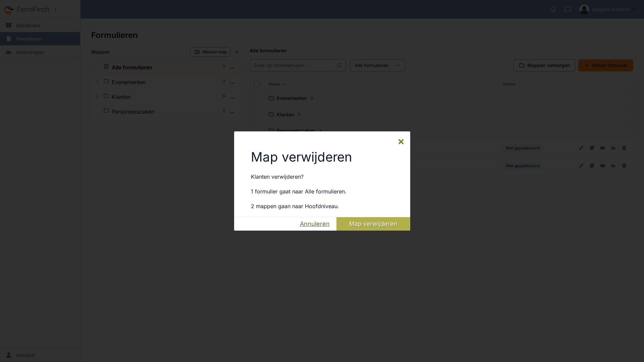Copy the first Niet gepubliceerd form
The width and height of the screenshot is (644, 362).
[x=592, y=148]
